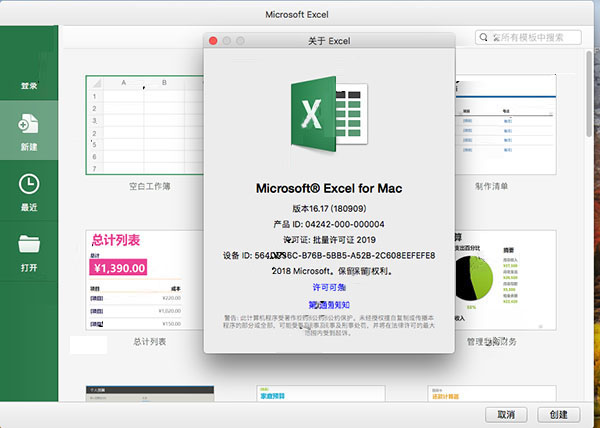Click the 设备 ID line in About dialog
Image resolution: width=600 pixels, height=428 pixels.
click(x=329, y=255)
